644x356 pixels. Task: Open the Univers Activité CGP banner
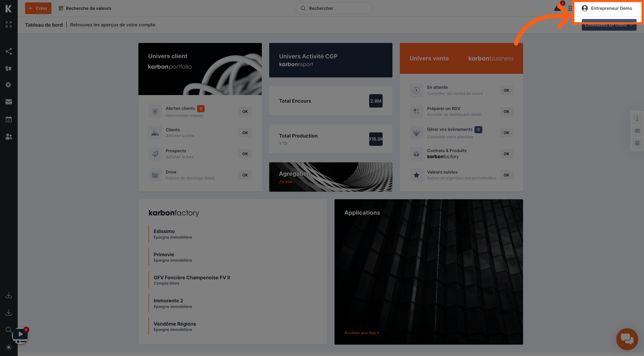(330, 60)
